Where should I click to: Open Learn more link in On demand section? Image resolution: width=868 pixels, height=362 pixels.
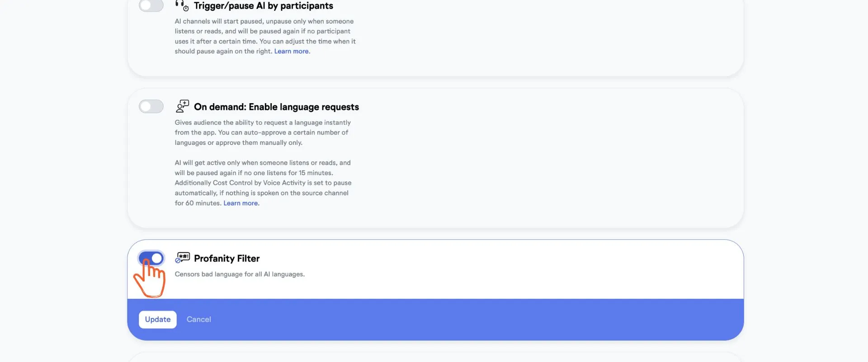pyautogui.click(x=241, y=203)
